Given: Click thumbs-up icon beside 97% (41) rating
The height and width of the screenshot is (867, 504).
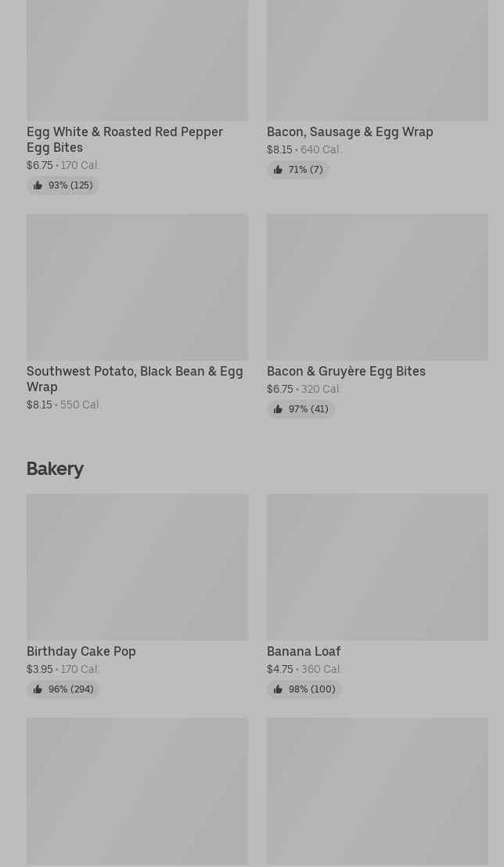Looking at the screenshot, I should coord(278,409).
